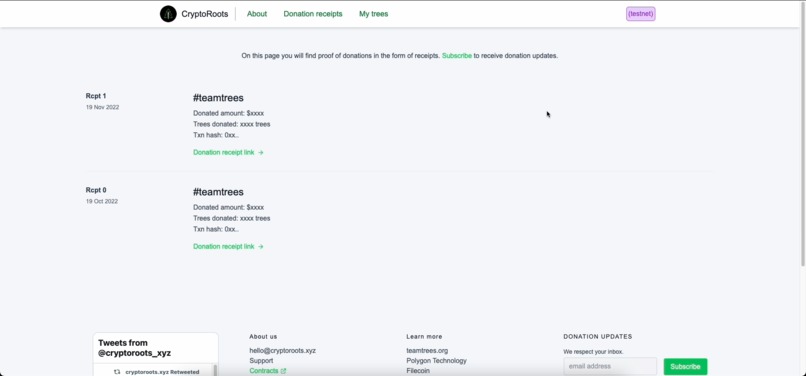Click the Tweets from @cryptoroots_xyz heading
806x376 pixels.
tap(134, 348)
